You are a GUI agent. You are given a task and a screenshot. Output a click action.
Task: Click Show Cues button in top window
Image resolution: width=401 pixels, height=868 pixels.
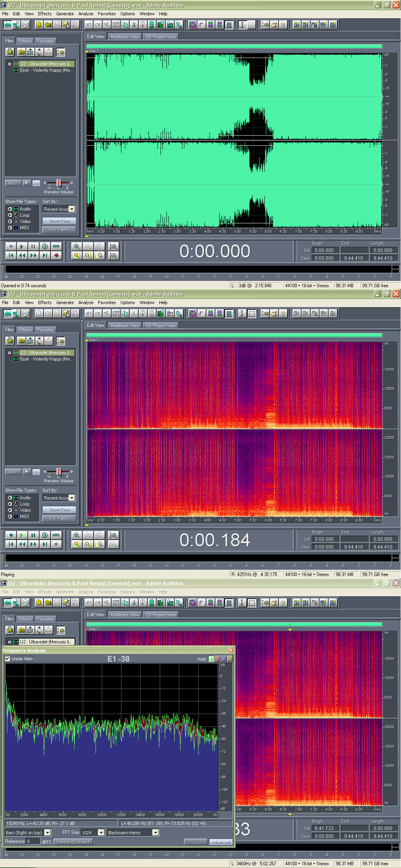pos(59,221)
